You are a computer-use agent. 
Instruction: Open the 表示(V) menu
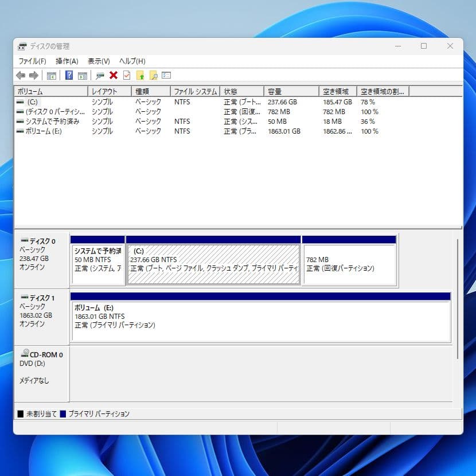click(98, 61)
